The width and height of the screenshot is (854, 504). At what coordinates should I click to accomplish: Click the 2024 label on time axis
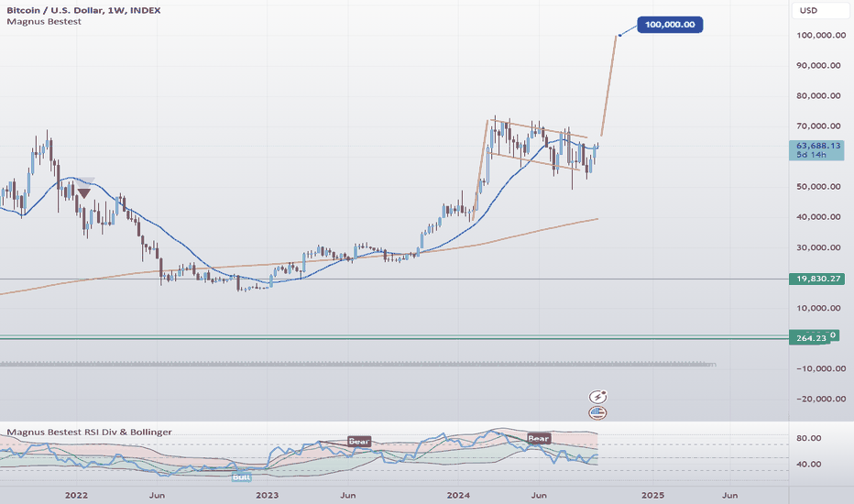point(458,495)
